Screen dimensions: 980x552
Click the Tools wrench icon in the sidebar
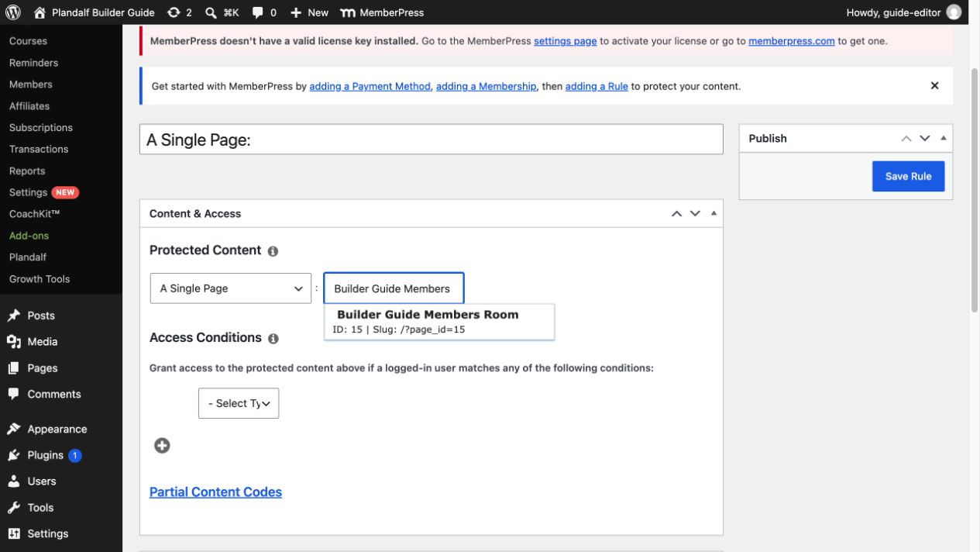14,508
